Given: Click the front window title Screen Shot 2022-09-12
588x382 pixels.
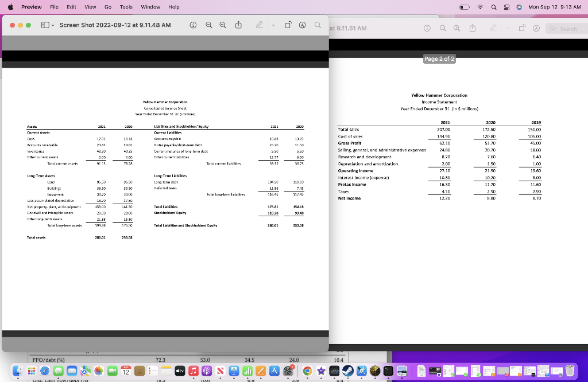Looking at the screenshot, I should pyautogui.click(x=115, y=25).
